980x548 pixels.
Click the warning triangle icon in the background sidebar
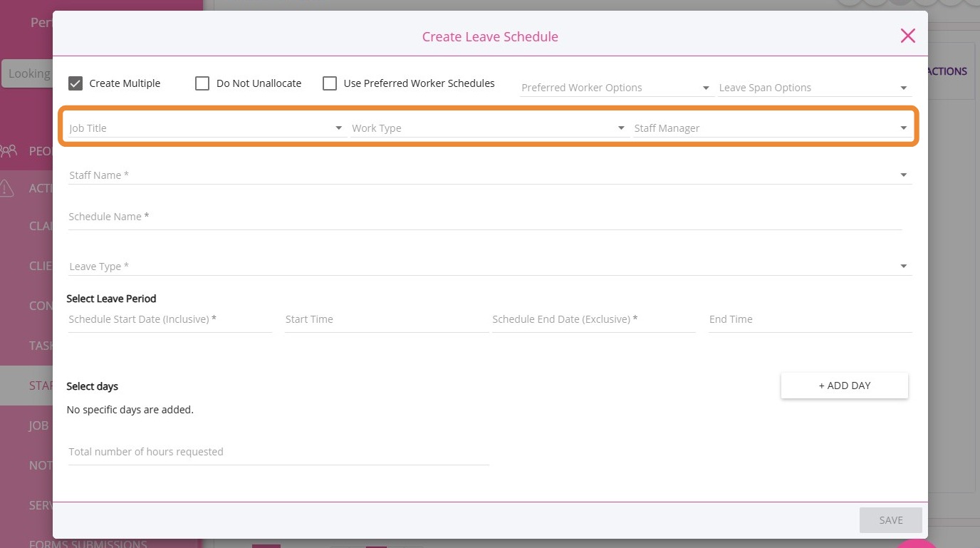tap(6, 188)
